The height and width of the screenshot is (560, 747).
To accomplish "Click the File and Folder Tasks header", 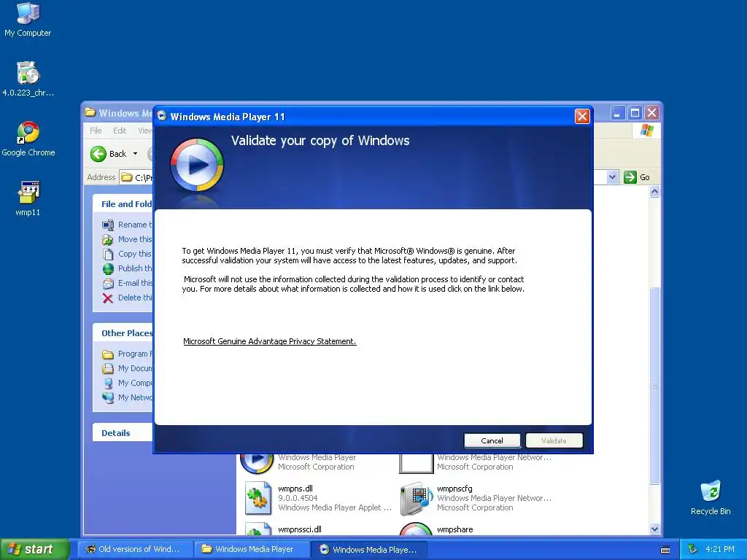I will [x=123, y=204].
